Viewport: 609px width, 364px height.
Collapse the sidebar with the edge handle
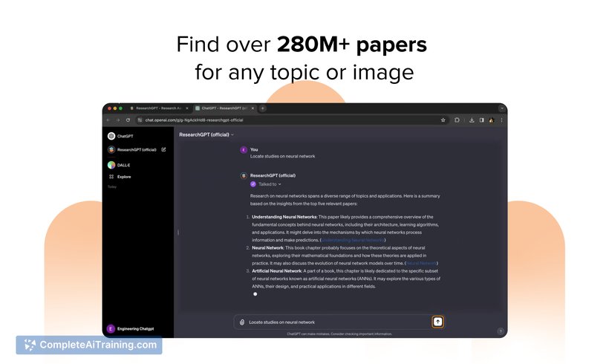coord(178,233)
